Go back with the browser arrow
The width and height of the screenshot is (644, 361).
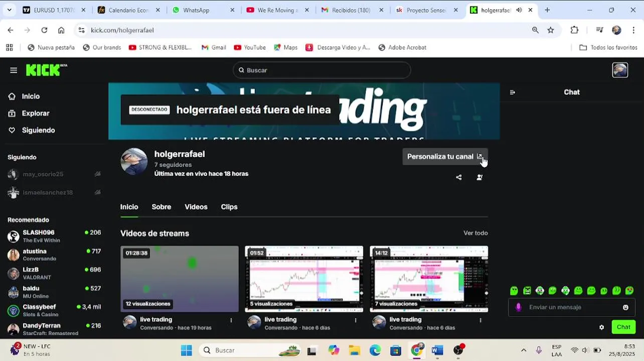pyautogui.click(x=11, y=30)
